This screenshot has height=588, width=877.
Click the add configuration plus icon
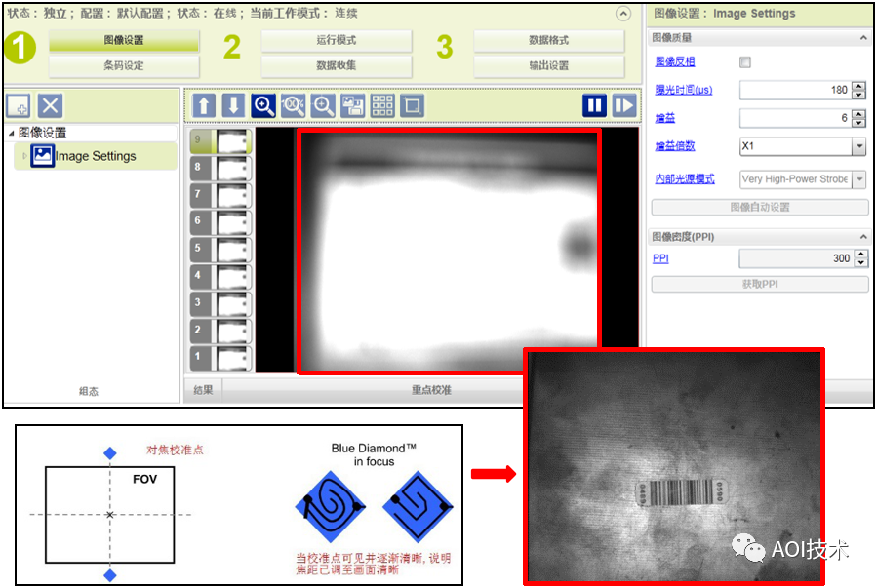pos(19,105)
